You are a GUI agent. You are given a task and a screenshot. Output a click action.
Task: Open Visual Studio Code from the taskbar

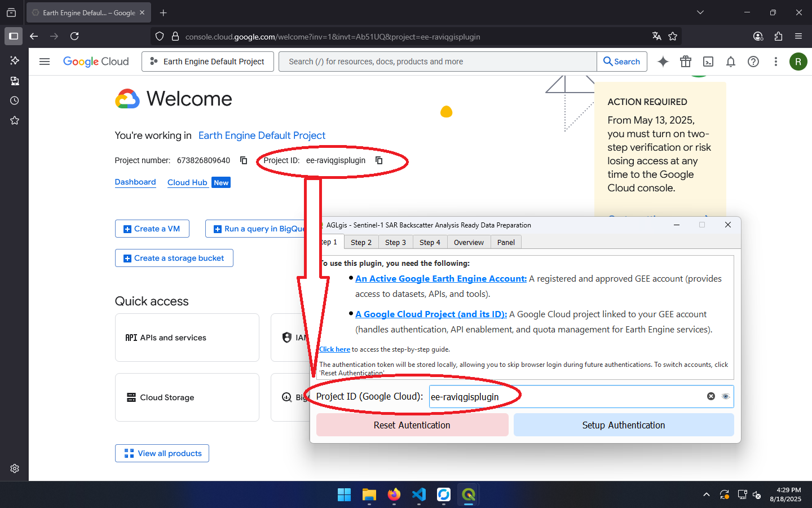coord(419,495)
